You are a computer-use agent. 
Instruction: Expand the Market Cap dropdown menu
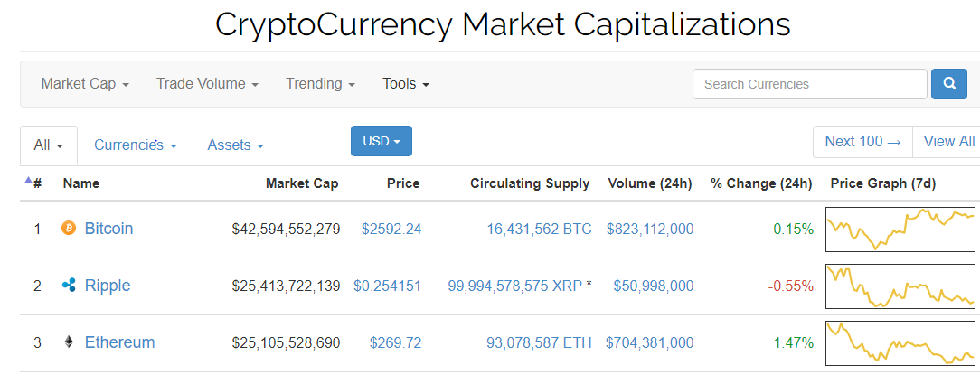pyautogui.click(x=85, y=84)
